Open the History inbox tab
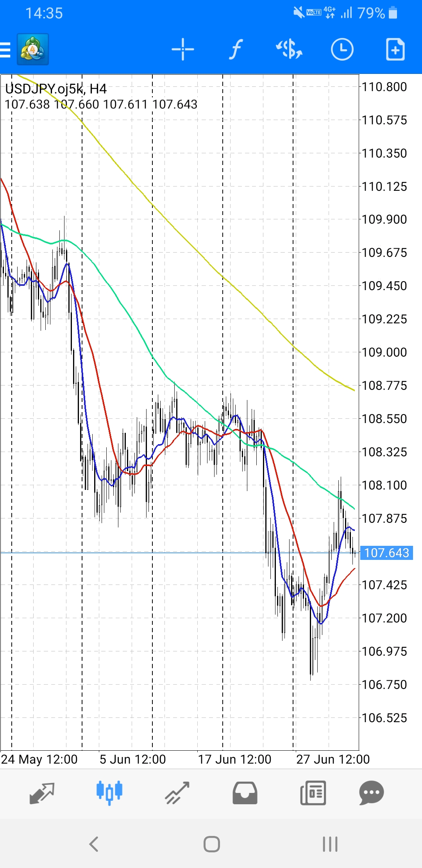 tap(245, 793)
